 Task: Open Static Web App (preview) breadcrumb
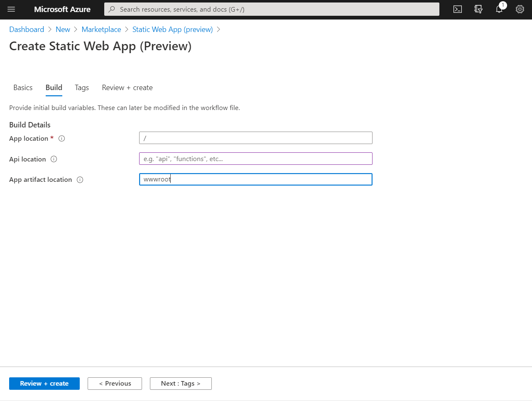click(x=172, y=29)
